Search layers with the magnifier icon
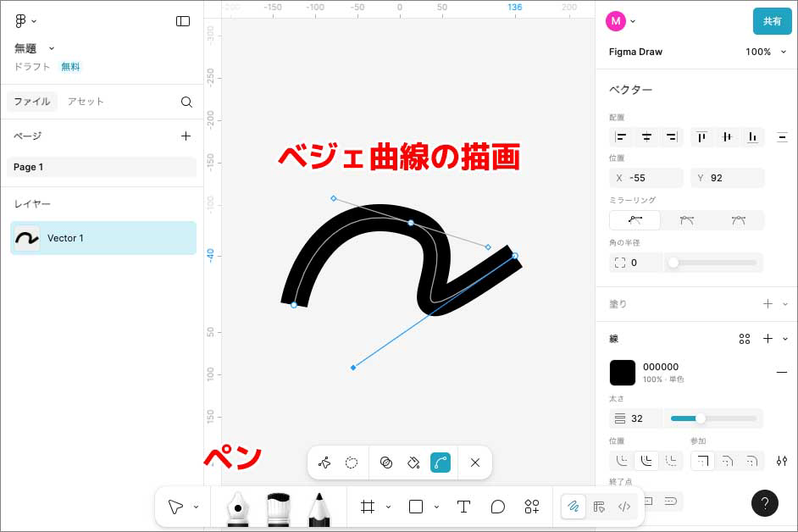798x532 pixels. [186, 102]
